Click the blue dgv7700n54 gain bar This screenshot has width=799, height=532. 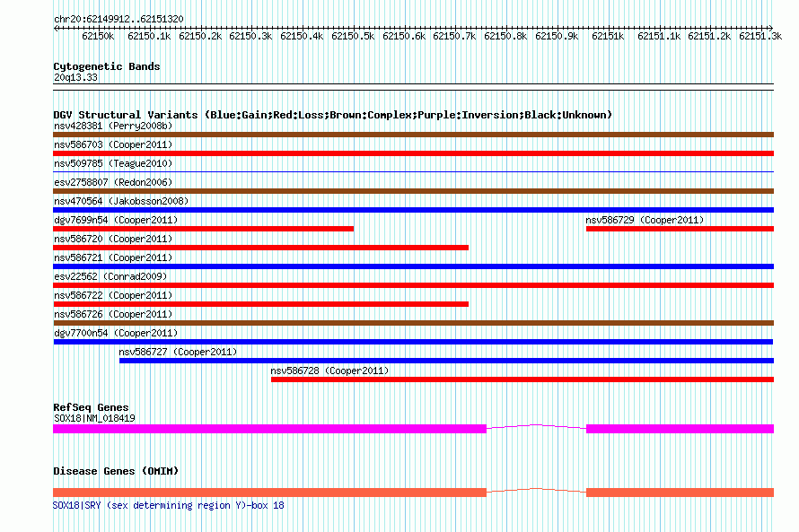[413, 342]
